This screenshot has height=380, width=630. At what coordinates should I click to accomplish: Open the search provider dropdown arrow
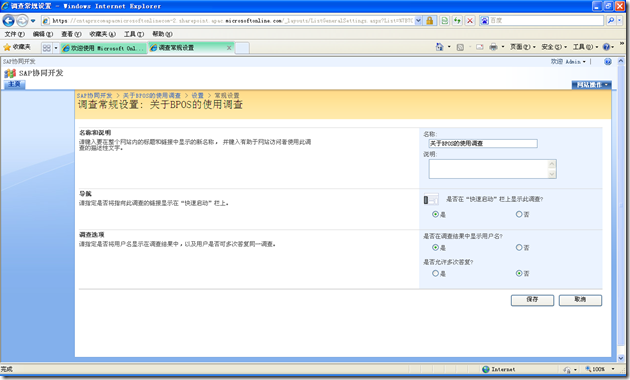[x=620, y=20]
